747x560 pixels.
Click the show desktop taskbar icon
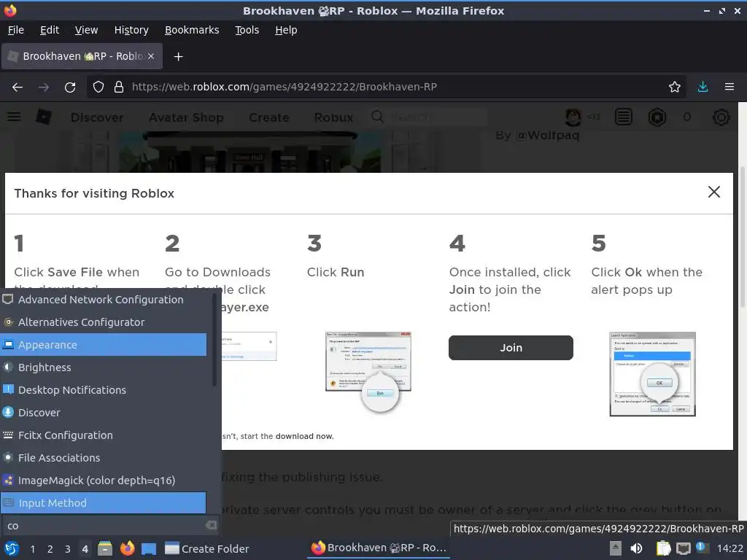click(149, 548)
